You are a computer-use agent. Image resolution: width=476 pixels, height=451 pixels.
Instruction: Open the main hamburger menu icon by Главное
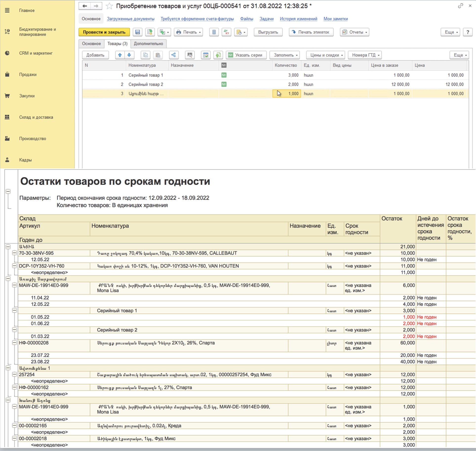click(x=7, y=10)
